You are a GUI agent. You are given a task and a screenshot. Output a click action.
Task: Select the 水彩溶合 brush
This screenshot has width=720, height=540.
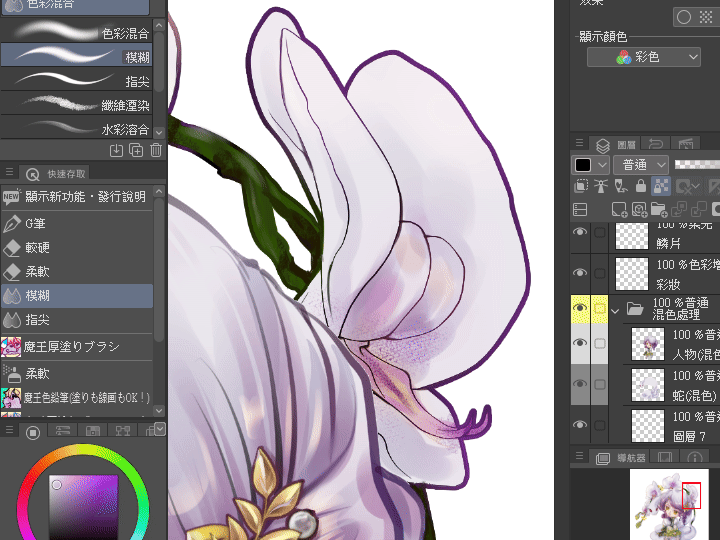click(x=76, y=129)
